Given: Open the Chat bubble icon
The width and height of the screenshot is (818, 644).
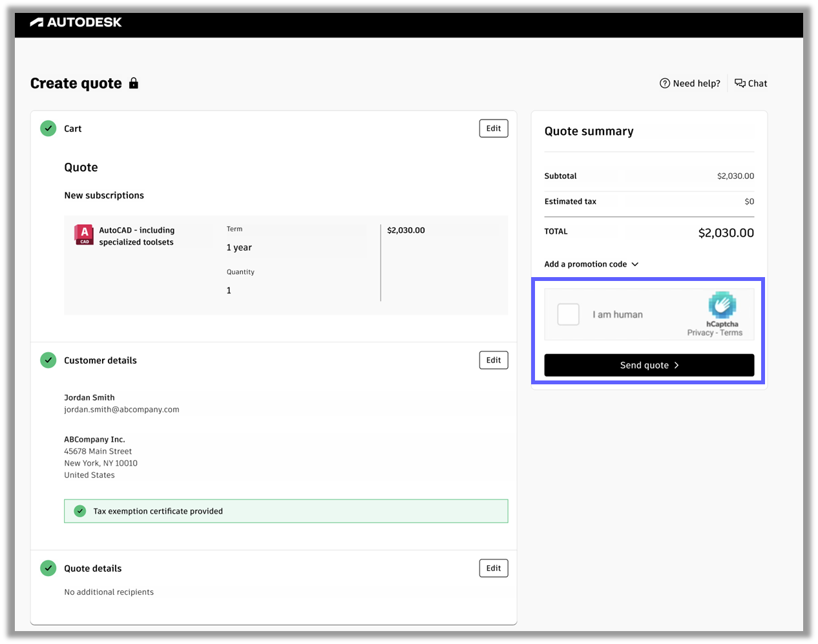Looking at the screenshot, I should [740, 83].
